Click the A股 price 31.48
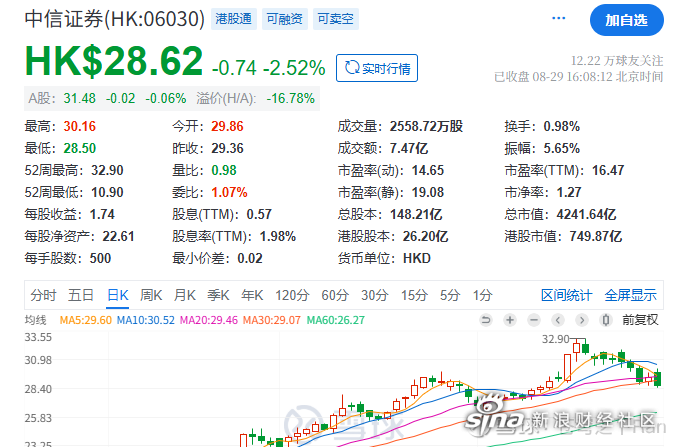 click(80, 98)
